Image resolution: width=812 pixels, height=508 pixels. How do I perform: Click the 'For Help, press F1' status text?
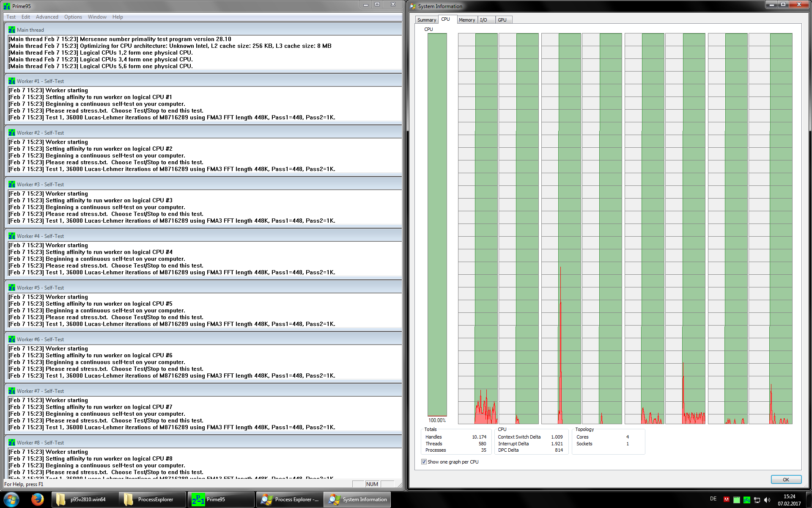(x=24, y=484)
